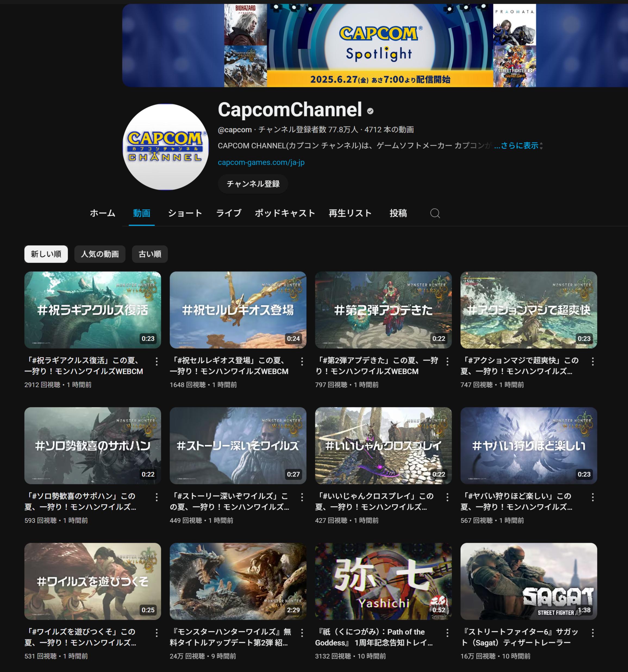Play the 弥七 Yashichi thumbnail video

click(383, 581)
